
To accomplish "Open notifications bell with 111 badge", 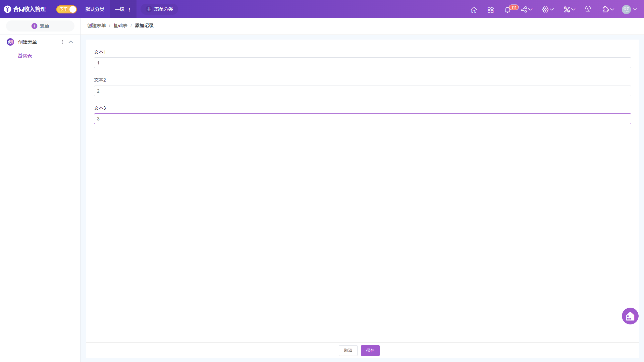I will (x=507, y=10).
